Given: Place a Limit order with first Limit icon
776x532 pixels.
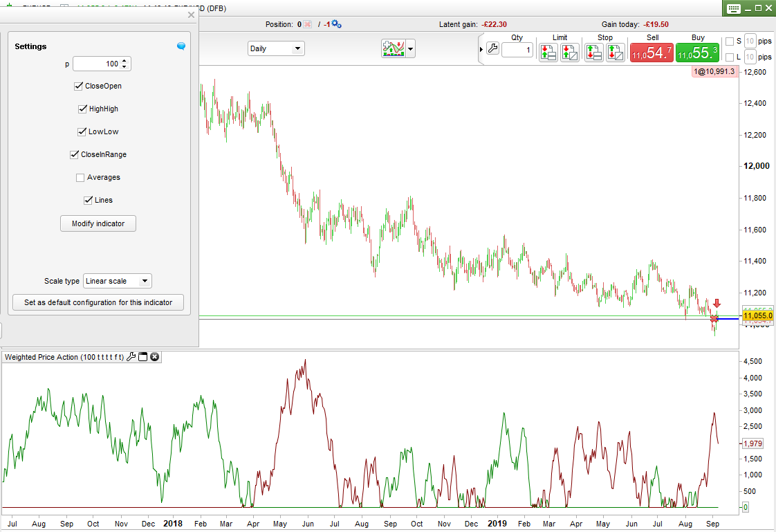Looking at the screenshot, I should (548, 53).
